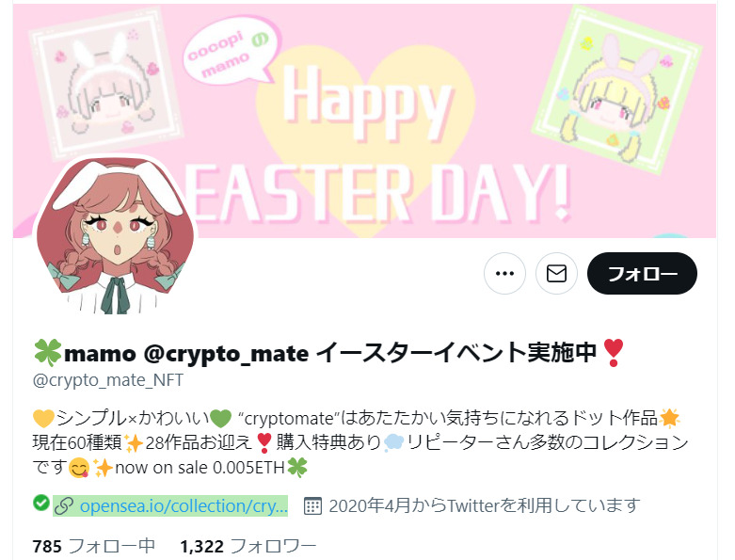The image size is (735, 560).
Task: Click the @crypto_mate_NFT handle text
Action: tap(108, 379)
